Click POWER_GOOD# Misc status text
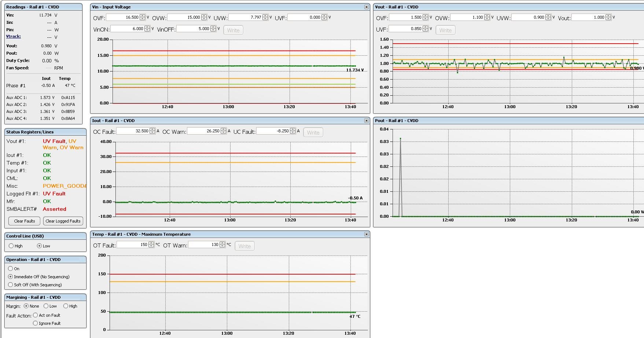 (x=65, y=186)
